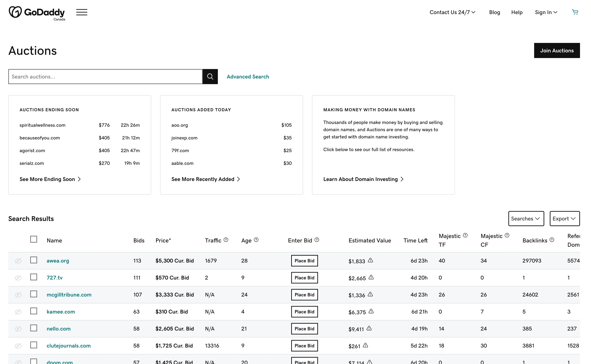This screenshot has height=364, width=591.
Task: Click the magnifying glass search button
Action: point(210,77)
